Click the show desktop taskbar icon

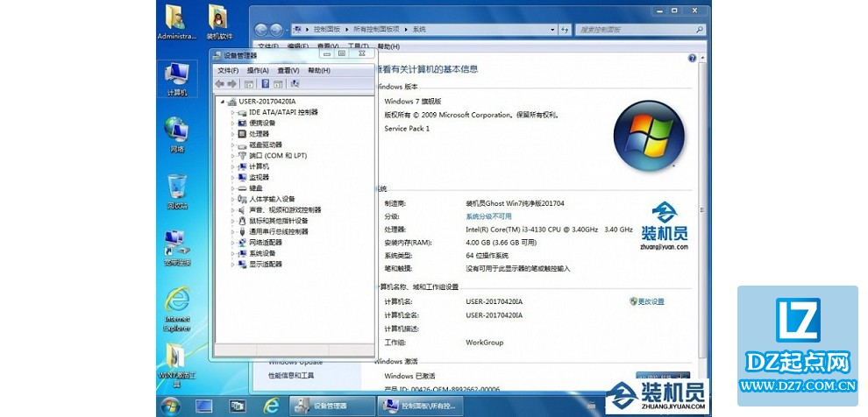coord(203,406)
